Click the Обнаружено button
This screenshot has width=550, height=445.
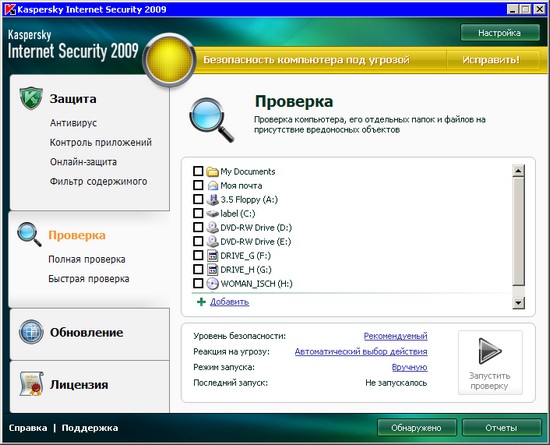tap(416, 428)
